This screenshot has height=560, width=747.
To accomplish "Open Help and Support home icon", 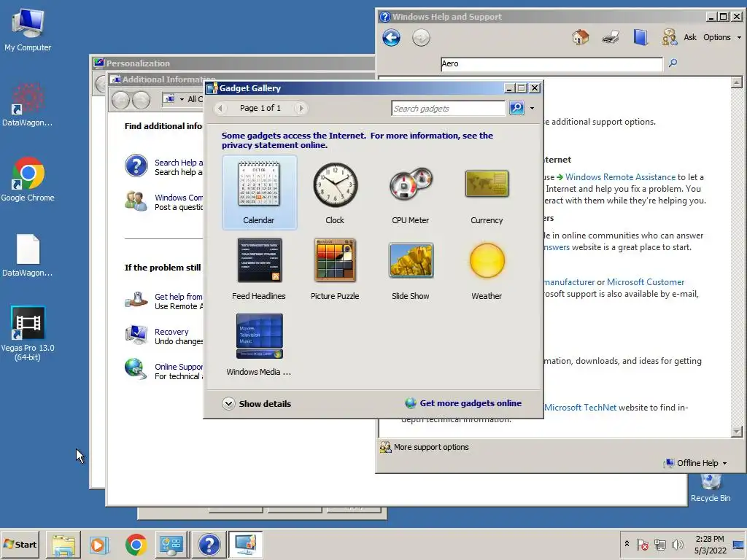I will pyautogui.click(x=580, y=37).
